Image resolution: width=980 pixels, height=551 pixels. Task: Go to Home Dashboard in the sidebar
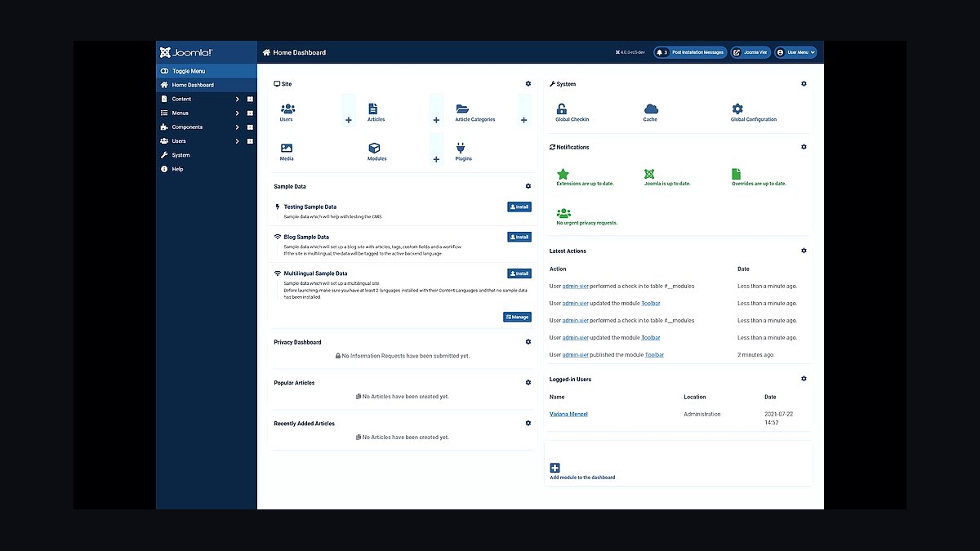tap(206, 85)
